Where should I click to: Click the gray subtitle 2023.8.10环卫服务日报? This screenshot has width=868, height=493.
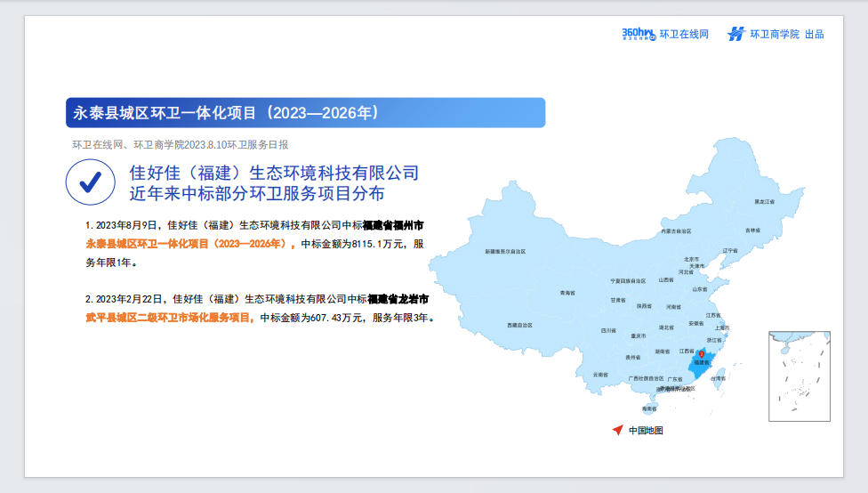(237, 145)
